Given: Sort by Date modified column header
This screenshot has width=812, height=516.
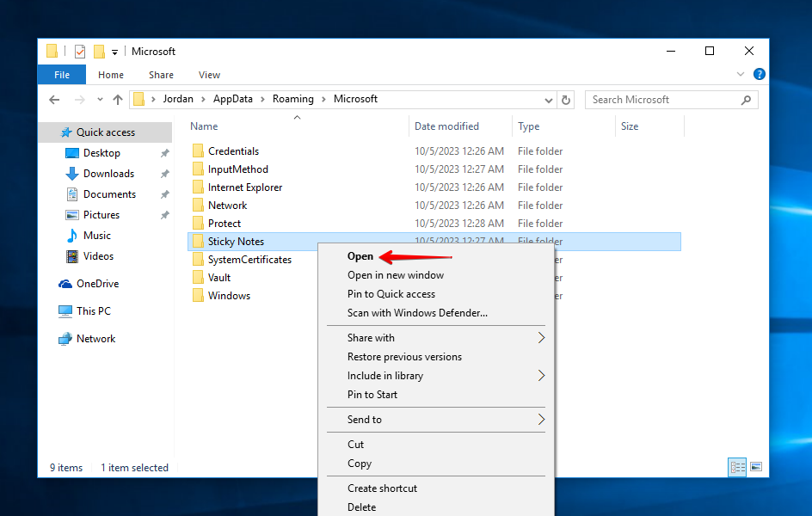Looking at the screenshot, I should pos(447,126).
